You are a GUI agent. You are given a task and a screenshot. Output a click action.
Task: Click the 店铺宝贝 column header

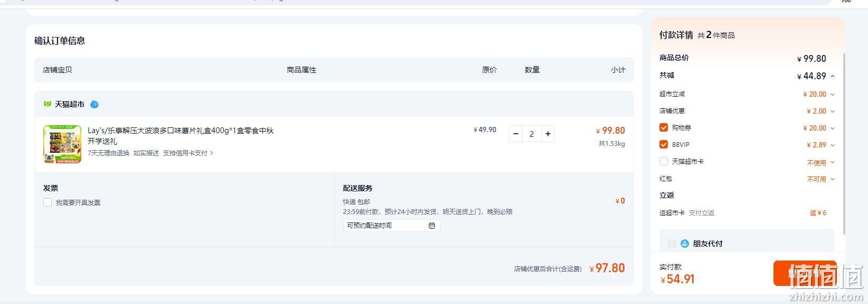click(x=58, y=70)
